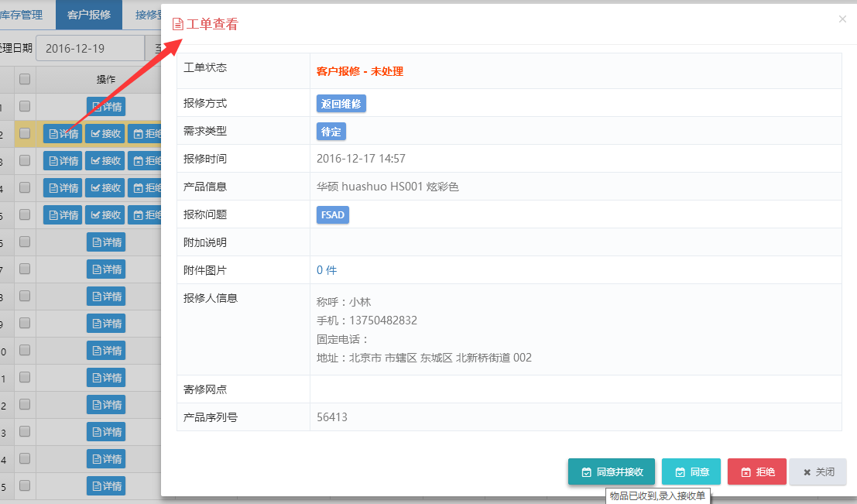Open 详情 for row 4
The width and height of the screenshot is (857, 504).
pos(63,187)
